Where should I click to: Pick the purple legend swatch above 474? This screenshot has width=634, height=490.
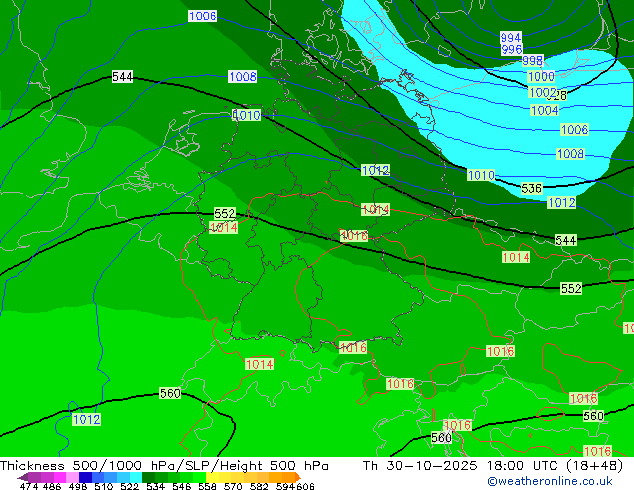[34, 477]
